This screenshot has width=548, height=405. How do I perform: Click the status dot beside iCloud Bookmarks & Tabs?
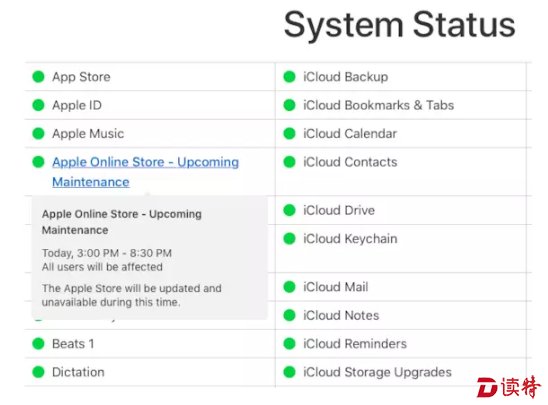(x=289, y=105)
